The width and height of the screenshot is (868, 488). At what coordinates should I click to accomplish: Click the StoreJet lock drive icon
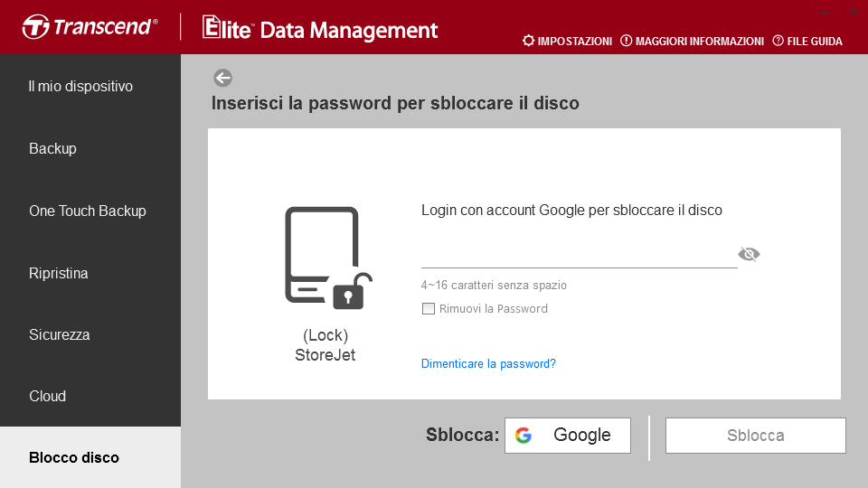(328, 258)
